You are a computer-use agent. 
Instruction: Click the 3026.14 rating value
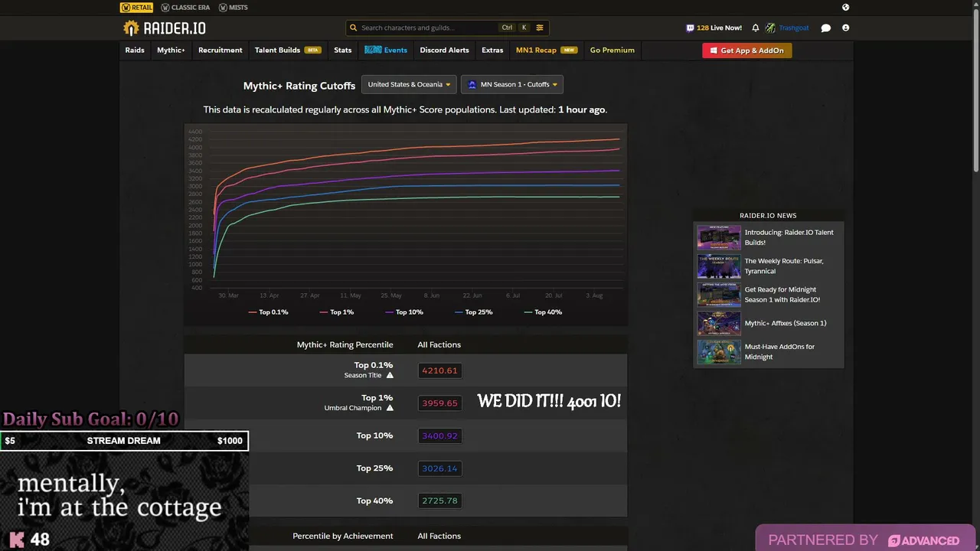(439, 468)
